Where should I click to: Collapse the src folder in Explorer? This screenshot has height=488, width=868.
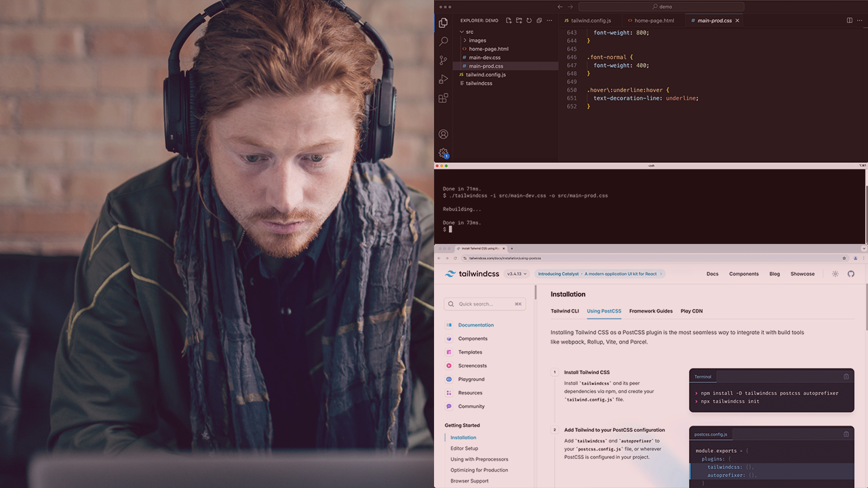click(x=462, y=32)
